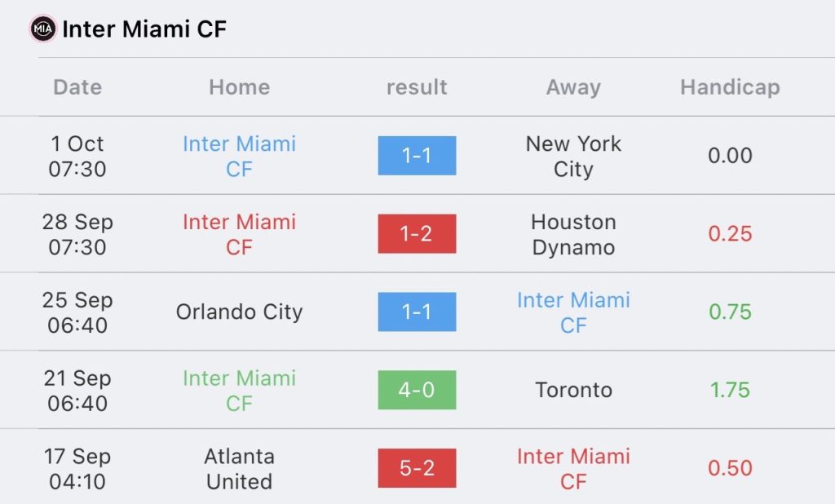Open the 1-2 result against Houston Dynamo

point(417,233)
